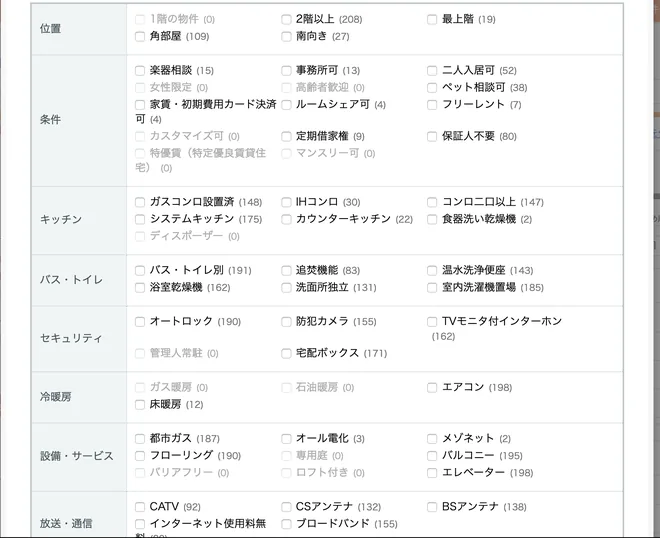Enable システムキッチン filter
This screenshot has height=538, width=660.
(140, 219)
